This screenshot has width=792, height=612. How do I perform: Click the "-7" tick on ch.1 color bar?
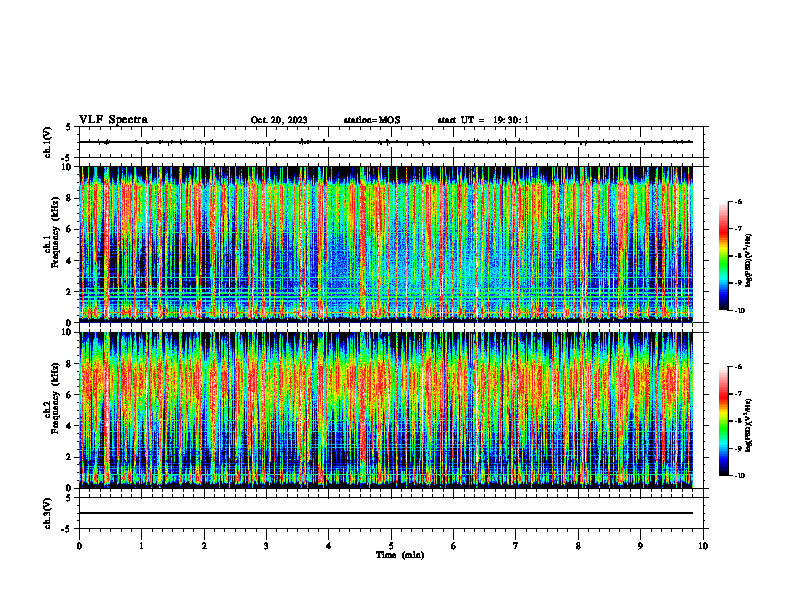(x=738, y=229)
